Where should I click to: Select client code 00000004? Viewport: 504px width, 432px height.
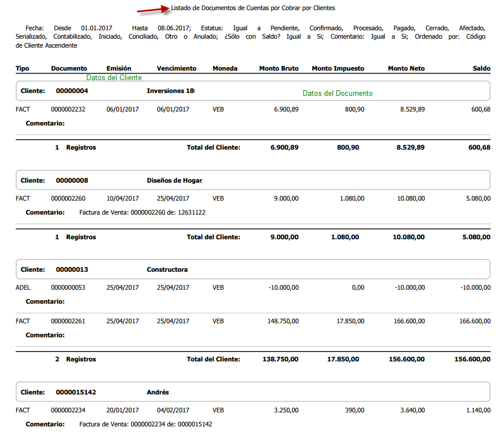tap(72, 91)
